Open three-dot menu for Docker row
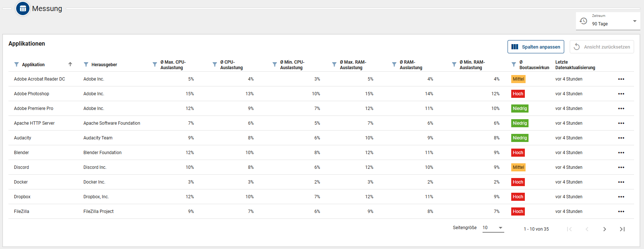The image size is (644, 249). [x=621, y=182]
